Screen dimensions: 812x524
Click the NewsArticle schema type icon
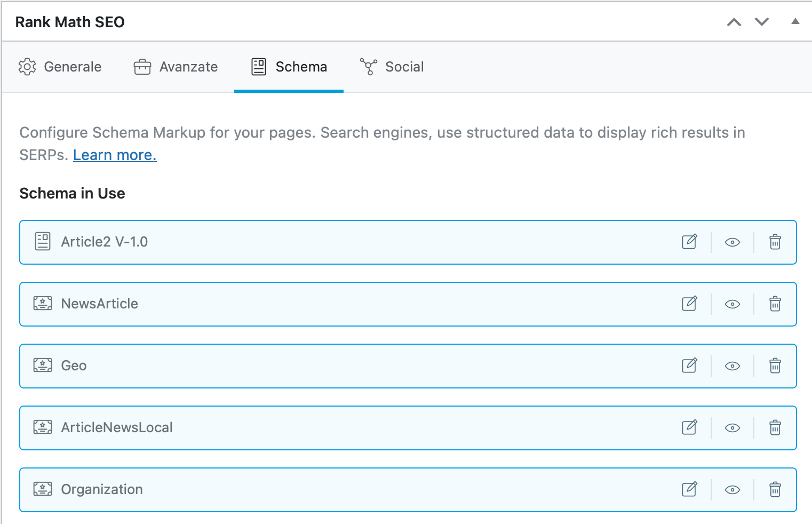pyautogui.click(x=43, y=304)
